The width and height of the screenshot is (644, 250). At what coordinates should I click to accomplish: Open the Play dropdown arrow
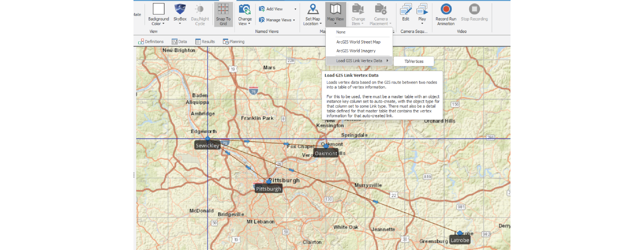tap(422, 24)
